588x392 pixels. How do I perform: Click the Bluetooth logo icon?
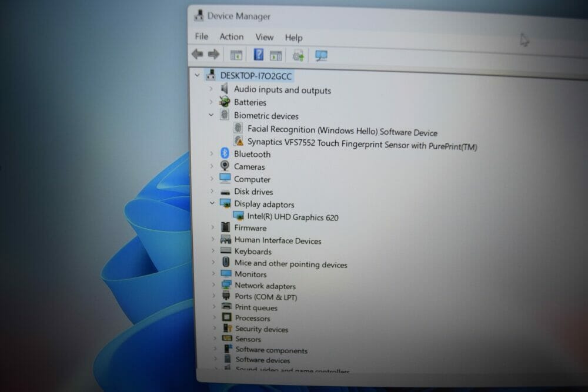click(225, 153)
